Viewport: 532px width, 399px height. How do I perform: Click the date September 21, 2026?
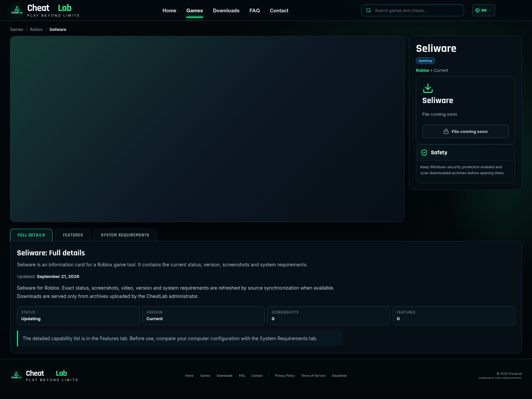click(58, 277)
